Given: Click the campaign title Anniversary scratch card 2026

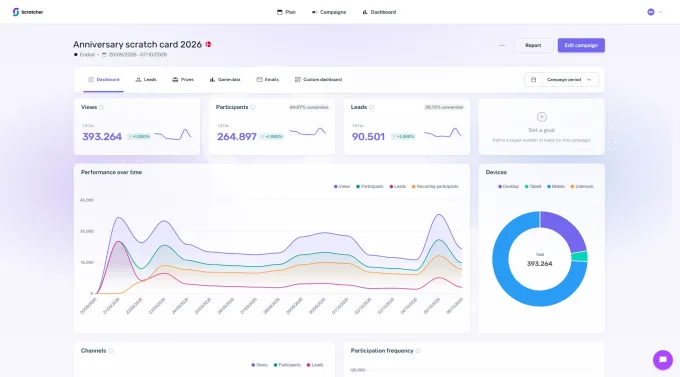Looking at the screenshot, I should 137,44.
